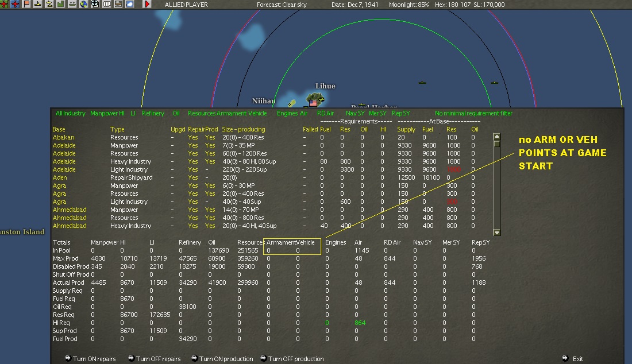
Task: Click In Pool Oil value 137690
Action: click(x=218, y=250)
